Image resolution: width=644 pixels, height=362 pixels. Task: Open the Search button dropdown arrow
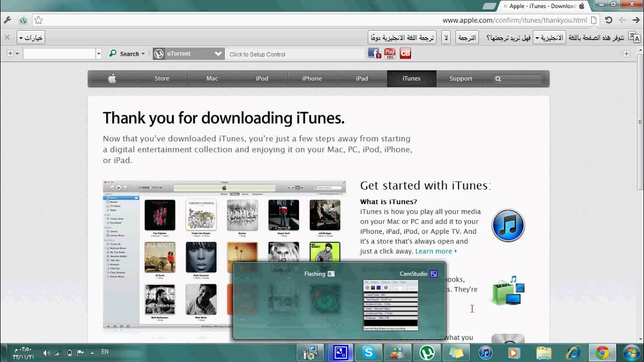click(x=143, y=54)
